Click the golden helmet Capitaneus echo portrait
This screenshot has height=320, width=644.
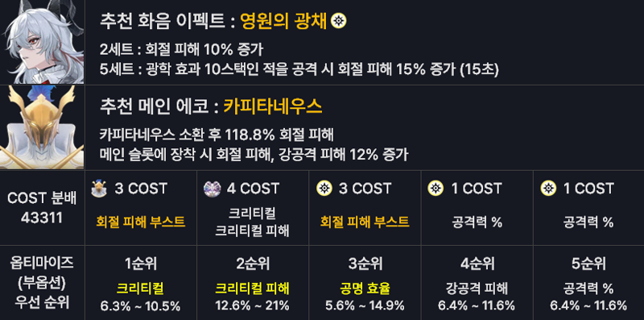point(42,127)
